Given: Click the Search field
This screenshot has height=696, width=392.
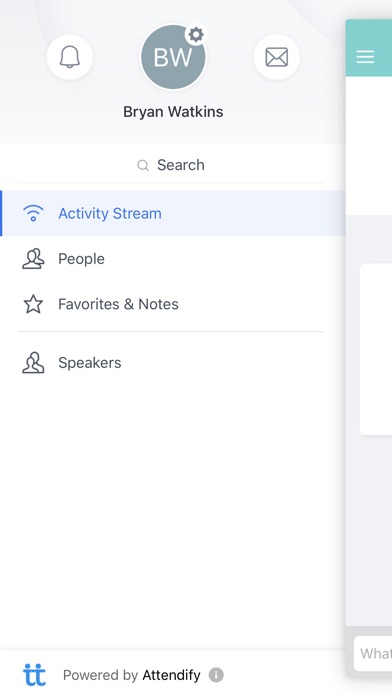Looking at the screenshot, I should coord(171,165).
